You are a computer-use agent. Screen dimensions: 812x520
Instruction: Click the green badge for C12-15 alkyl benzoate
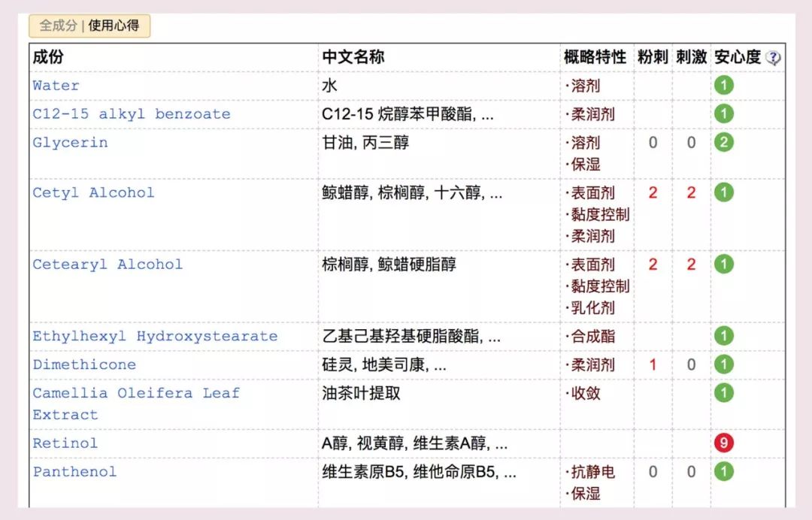pyautogui.click(x=723, y=113)
